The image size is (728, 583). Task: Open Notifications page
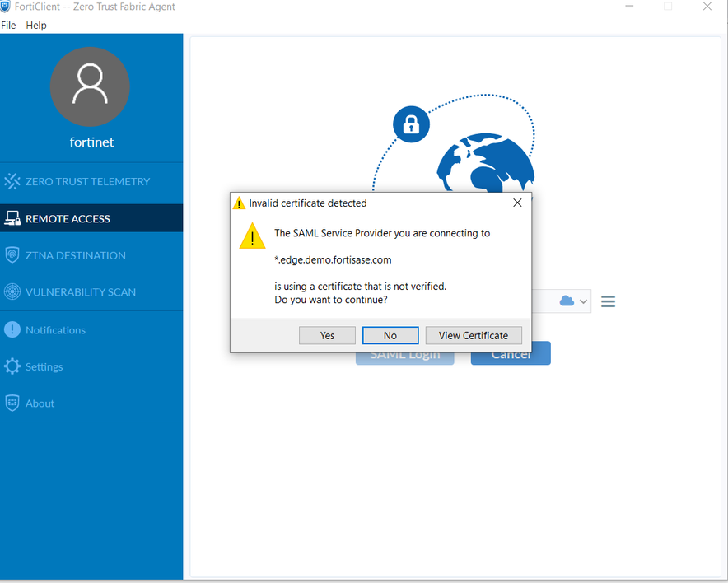pyautogui.click(x=91, y=330)
